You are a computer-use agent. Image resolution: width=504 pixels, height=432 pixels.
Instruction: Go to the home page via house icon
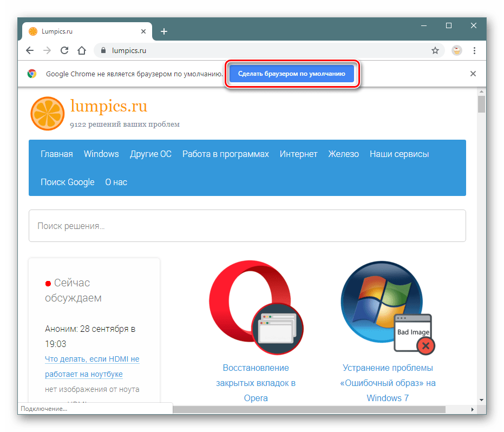pos(81,50)
